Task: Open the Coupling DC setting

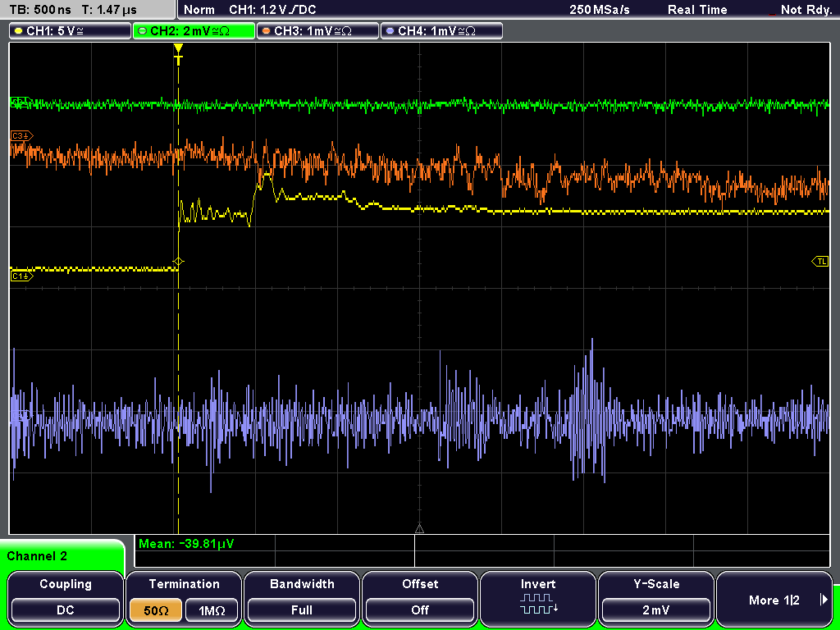Action: tap(66, 610)
